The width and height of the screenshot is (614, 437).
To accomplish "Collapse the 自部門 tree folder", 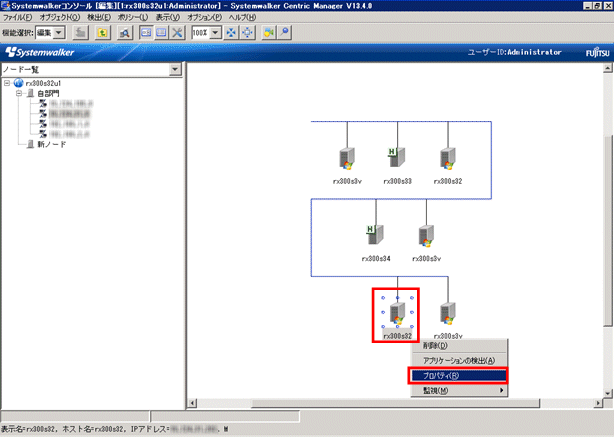I will (19, 93).
